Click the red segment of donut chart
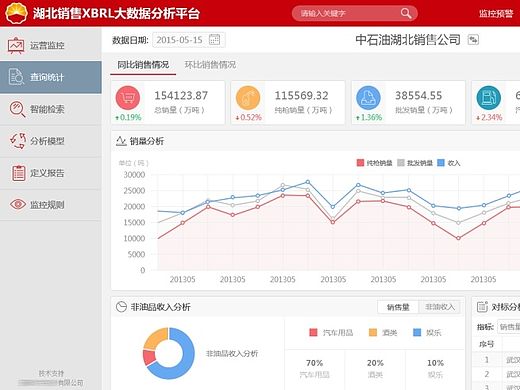Viewport: 520px width, 390px height. pos(149,357)
